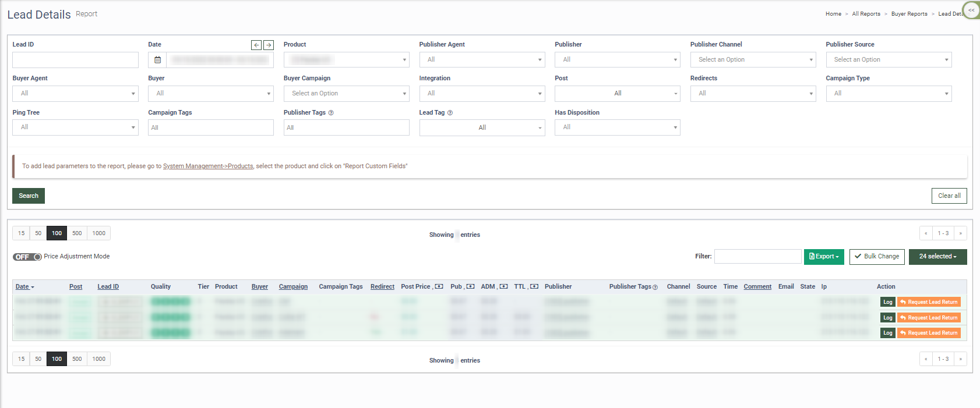Collapse the panel using double-arrow icon
The height and width of the screenshot is (408, 980).
tap(971, 10)
